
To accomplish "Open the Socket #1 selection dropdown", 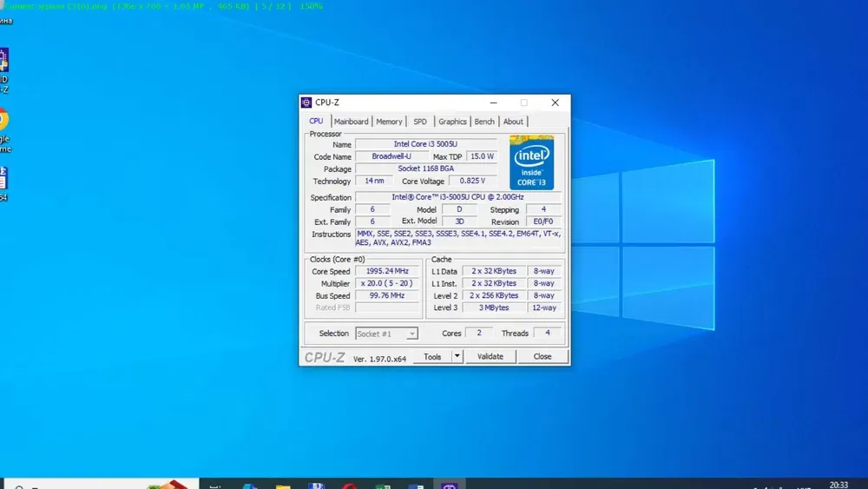I will (386, 334).
